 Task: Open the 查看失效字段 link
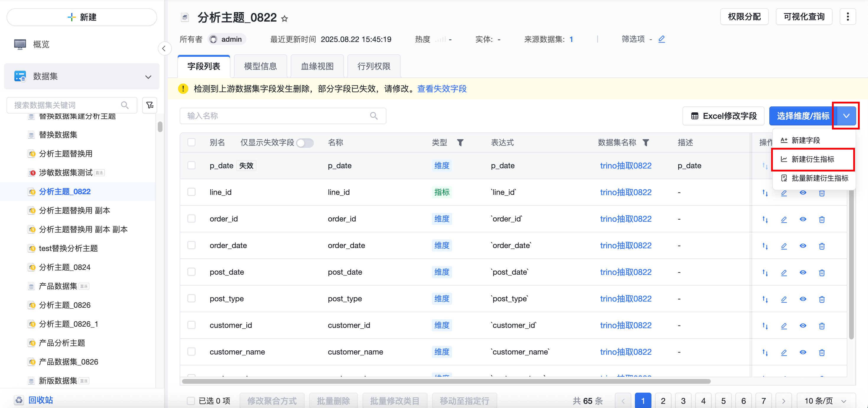click(441, 89)
